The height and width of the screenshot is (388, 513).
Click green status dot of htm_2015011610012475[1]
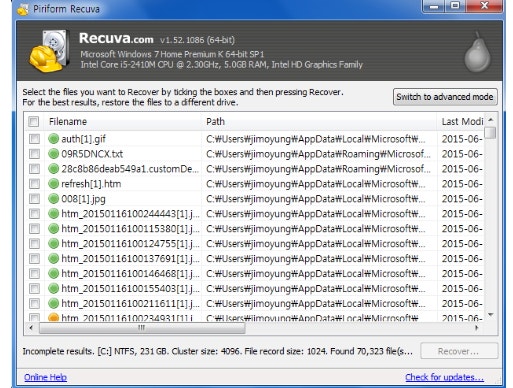(x=53, y=244)
